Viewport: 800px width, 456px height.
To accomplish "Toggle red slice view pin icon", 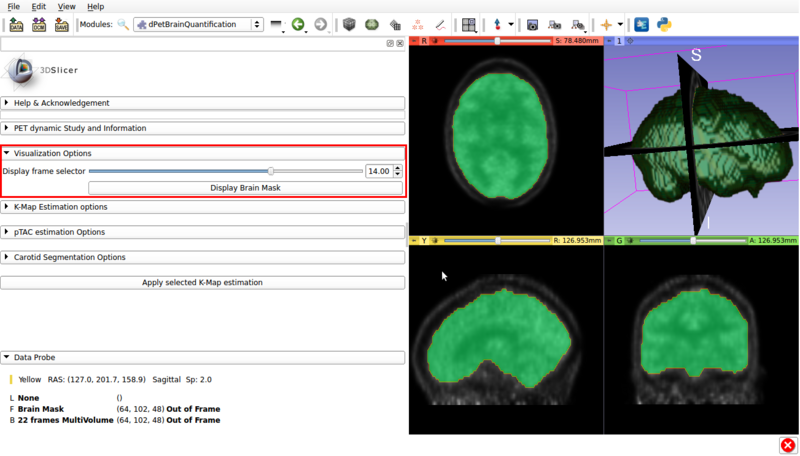I will point(415,41).
